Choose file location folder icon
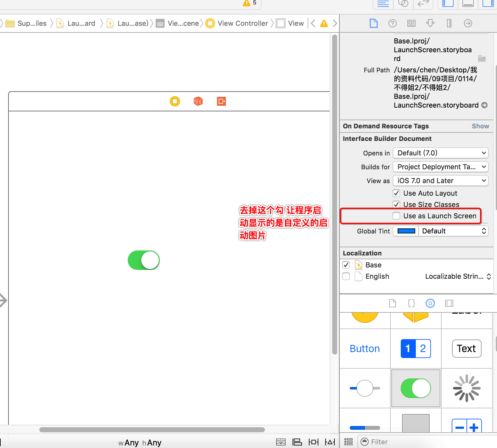This screenshot has height=448, width=497. coord(482,59)
